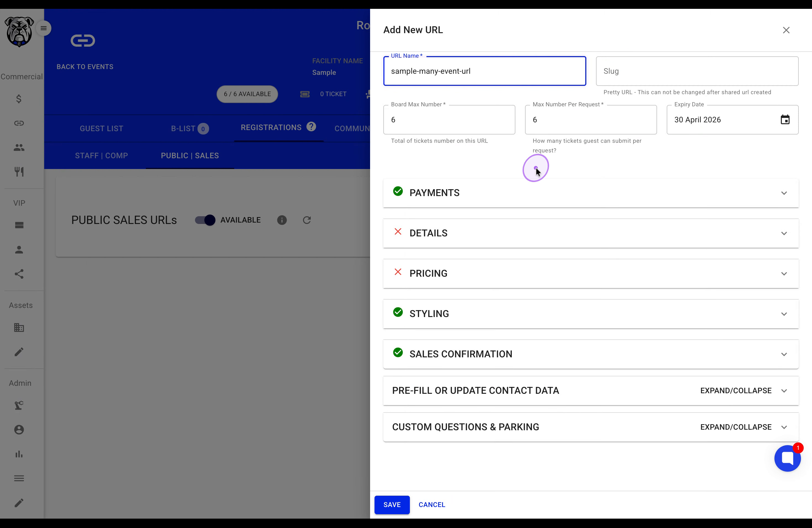Click the help question mark next to Registrations
The width and height of the screenshot is (812, 528).
(x=311, y=127)
